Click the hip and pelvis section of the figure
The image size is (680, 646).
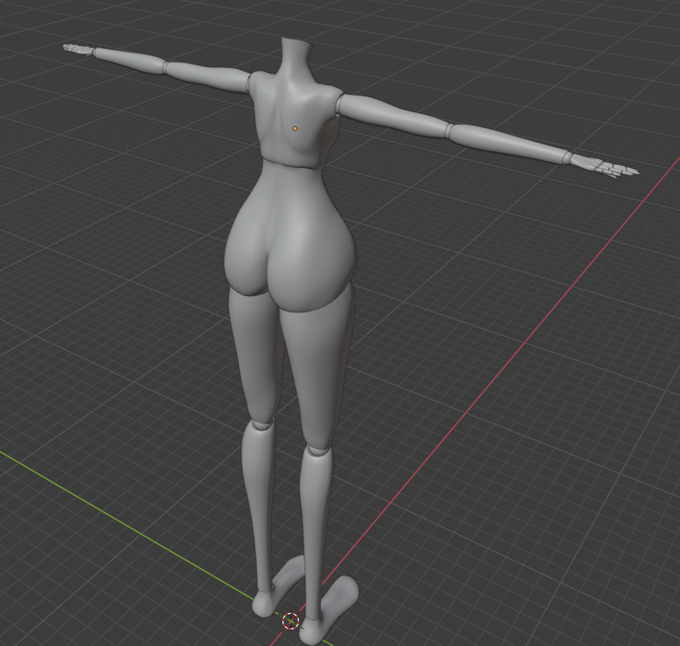coord(290,235)
